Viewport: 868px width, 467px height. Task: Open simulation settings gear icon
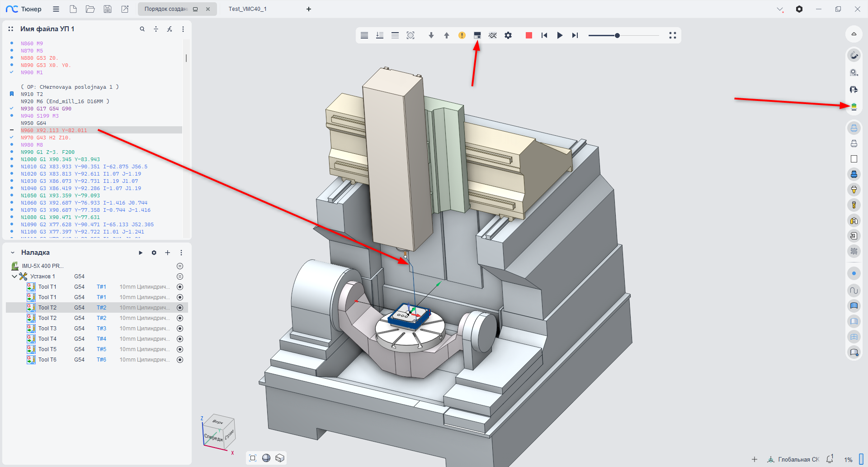(x=508, y=35)
